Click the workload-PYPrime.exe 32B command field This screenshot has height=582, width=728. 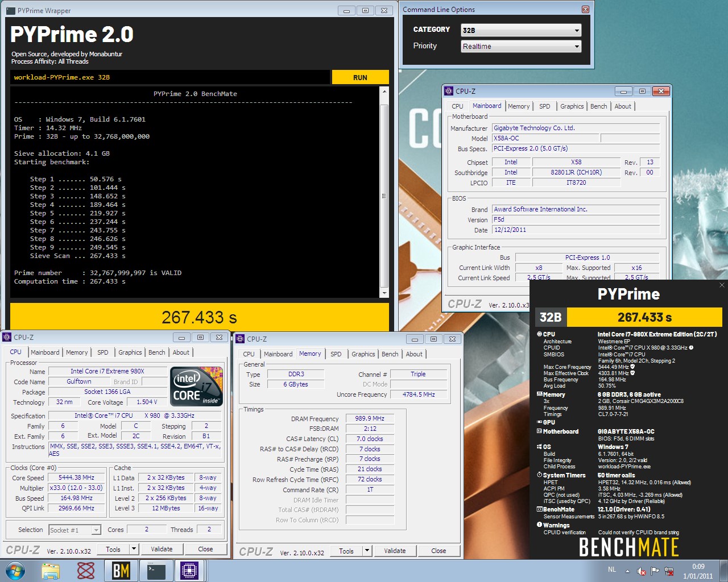[x=170, y=77]
